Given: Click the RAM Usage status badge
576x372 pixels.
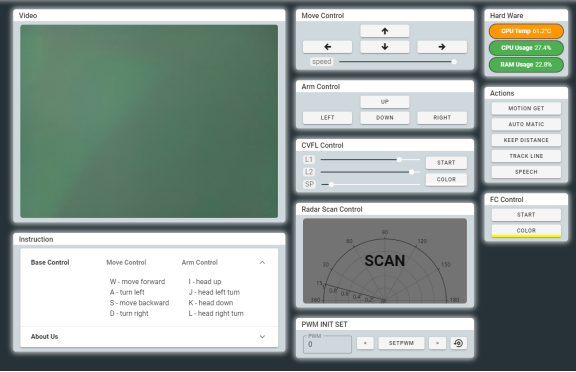Looking at the screenshot, I should [x=526, y=65].
